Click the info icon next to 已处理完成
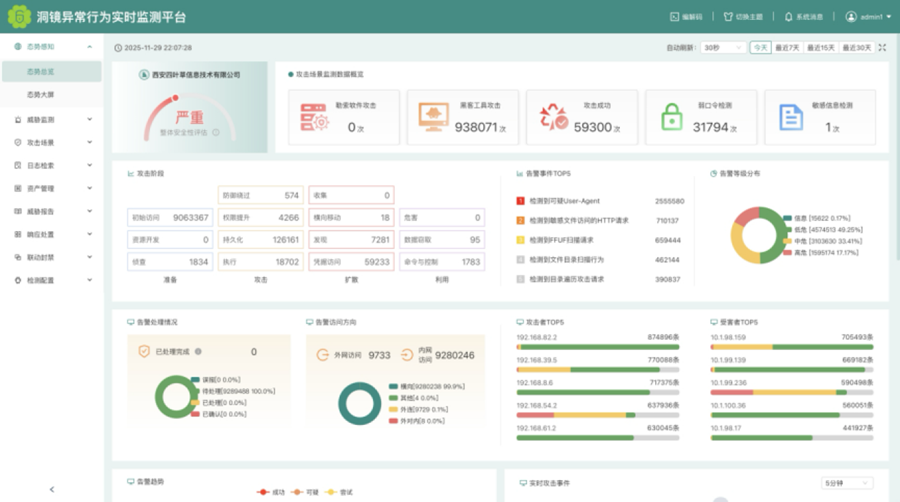The width and height of the screenshot is (900, 502). [x=198, y=352]
